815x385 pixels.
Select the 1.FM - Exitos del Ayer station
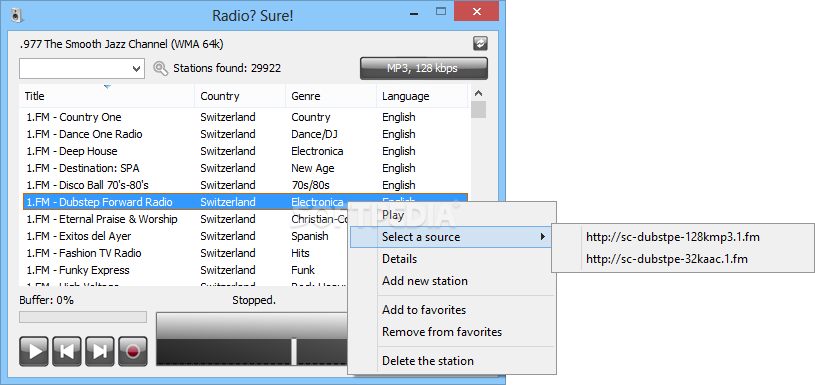185,236
